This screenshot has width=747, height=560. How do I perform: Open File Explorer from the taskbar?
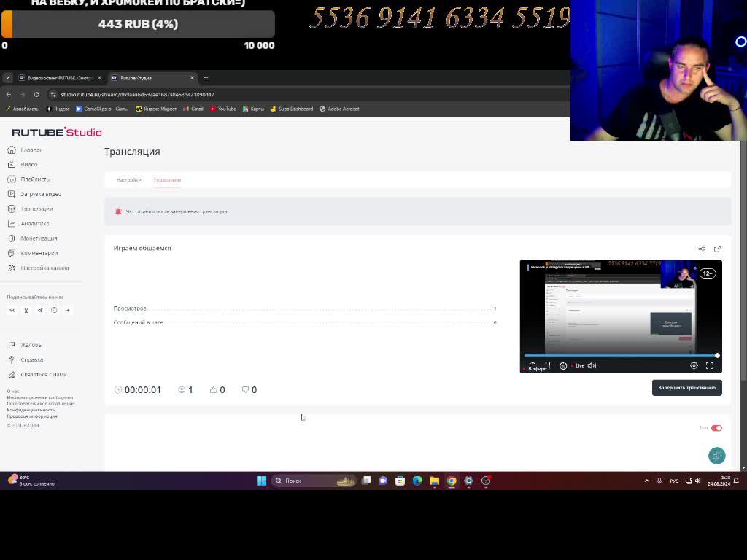pos(434,481)
